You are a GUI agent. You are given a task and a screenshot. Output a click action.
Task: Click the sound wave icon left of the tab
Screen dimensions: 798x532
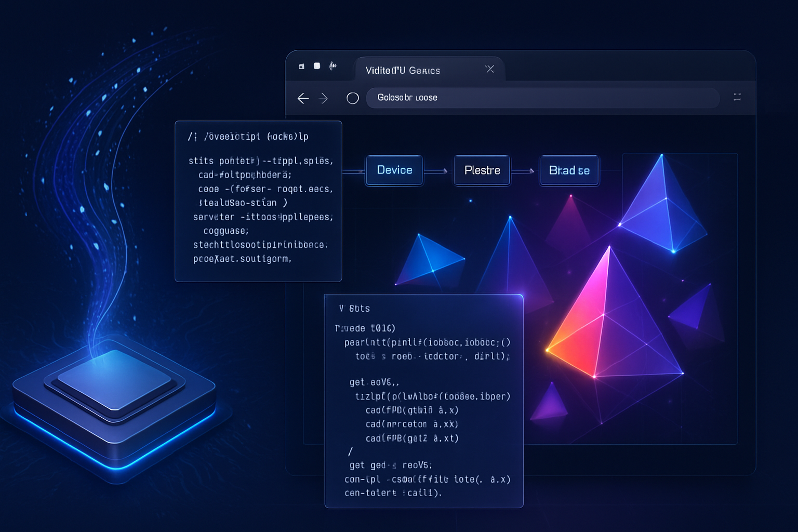pos(333,66)
